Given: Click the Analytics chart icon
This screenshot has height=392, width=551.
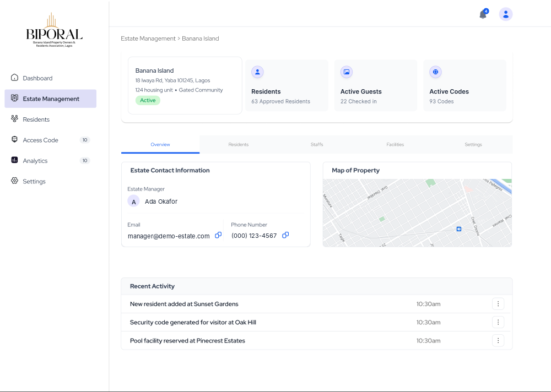Looking at the screenshot, I should point(14,160).
